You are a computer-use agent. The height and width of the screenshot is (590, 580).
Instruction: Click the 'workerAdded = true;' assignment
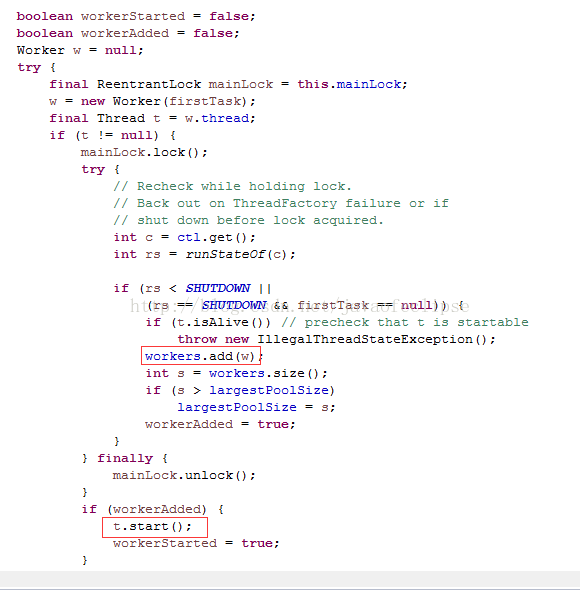point(220,424)
